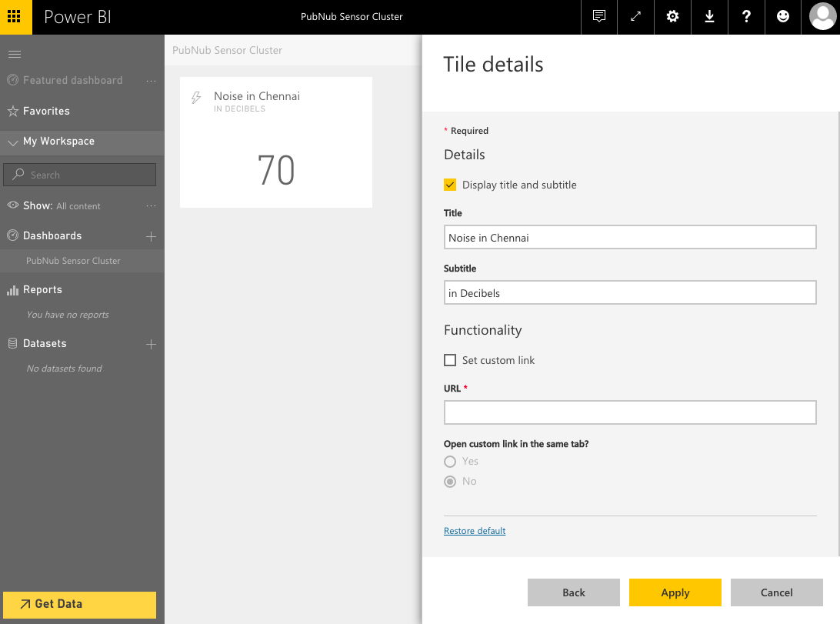Click Restore default link
This screenshot has width=840, height=624.
475,531
